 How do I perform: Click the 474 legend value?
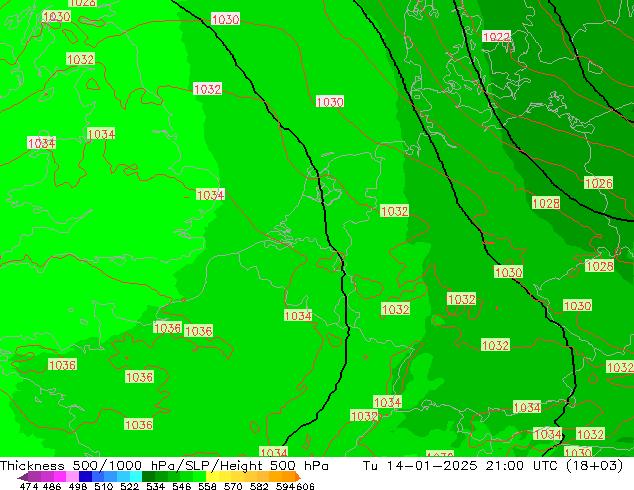[29, 486]
